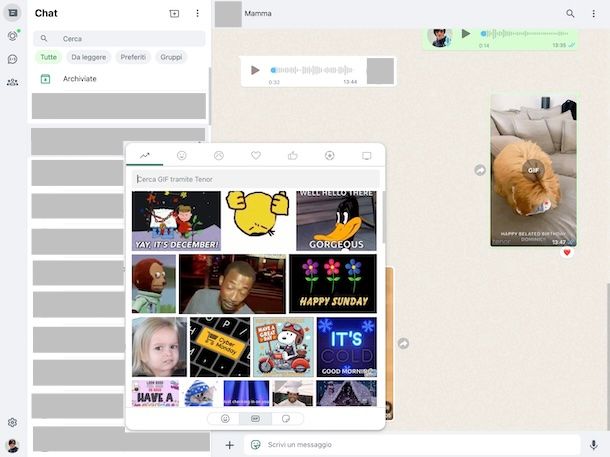Open the Status updates icon in sidebar
Image resolution: width=610 pixels, height=457 pixels.
click(12, 36)
